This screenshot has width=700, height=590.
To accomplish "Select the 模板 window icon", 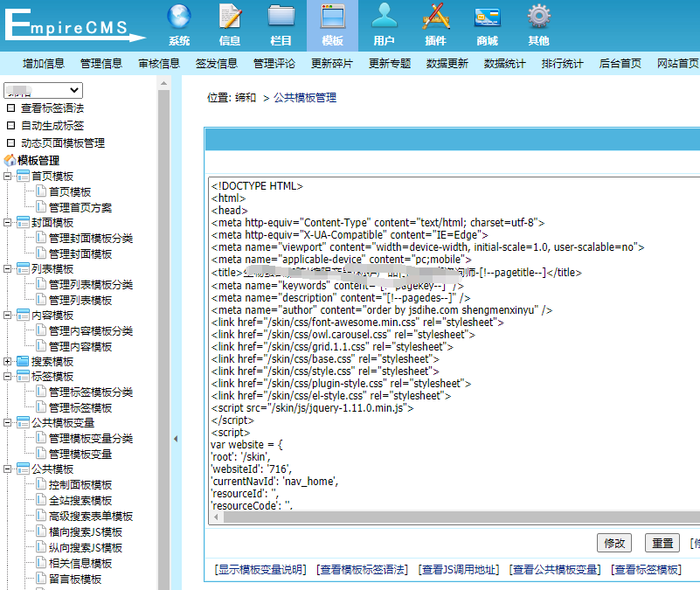I will (333, 17).
